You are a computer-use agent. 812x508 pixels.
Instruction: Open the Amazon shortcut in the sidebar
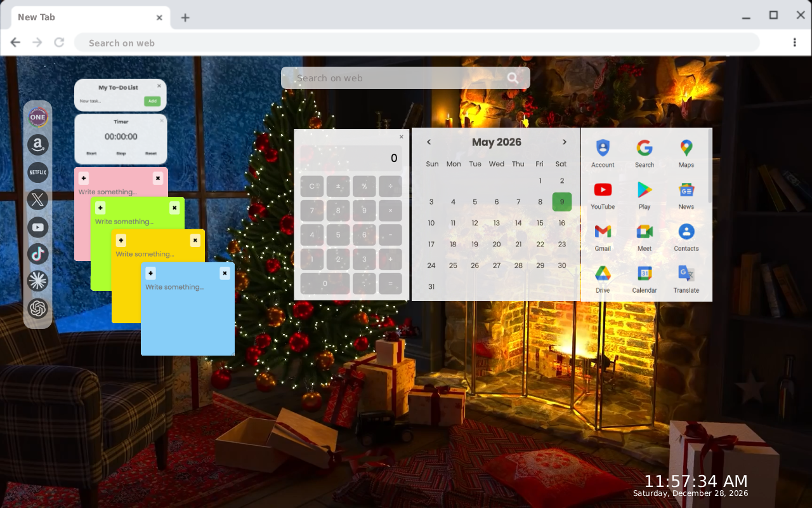(x=38, y=145)
